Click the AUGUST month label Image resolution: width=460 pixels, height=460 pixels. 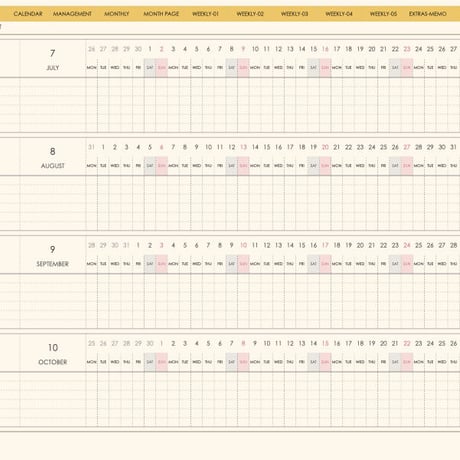coord(53,166)
